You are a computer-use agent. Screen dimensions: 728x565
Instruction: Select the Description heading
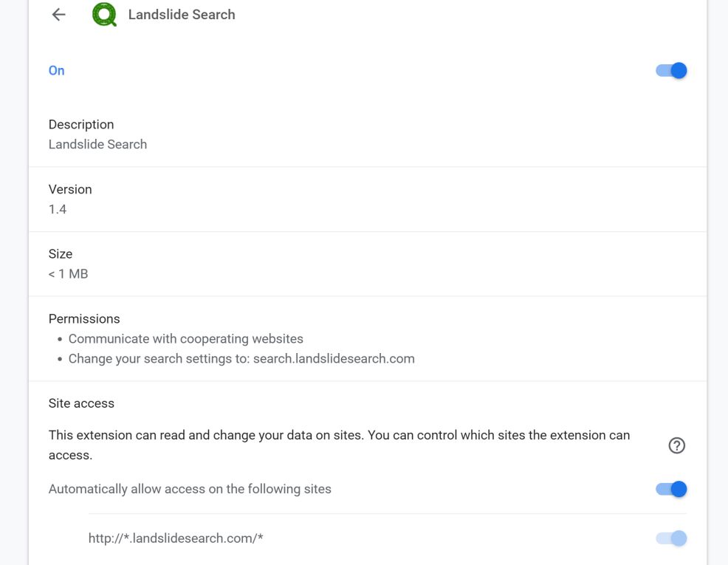(81, 125)
